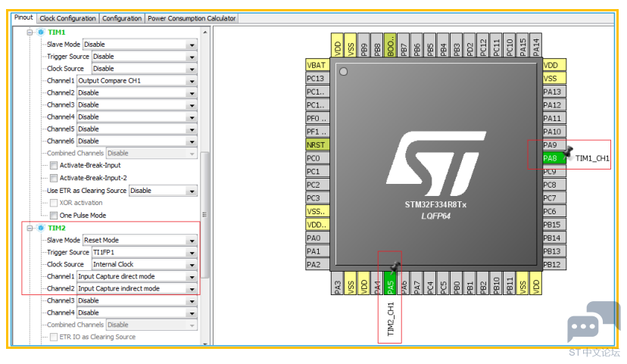Open the Power Consumption Calculator tab
627x364 pixels.
[x=192, y=18]
